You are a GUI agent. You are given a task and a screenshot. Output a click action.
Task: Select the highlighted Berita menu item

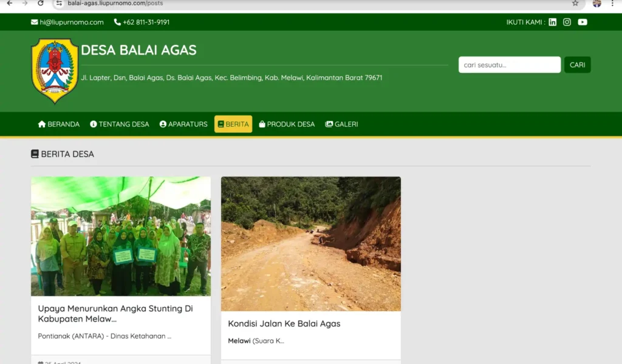pyautogui.click(x=233, y=124)
